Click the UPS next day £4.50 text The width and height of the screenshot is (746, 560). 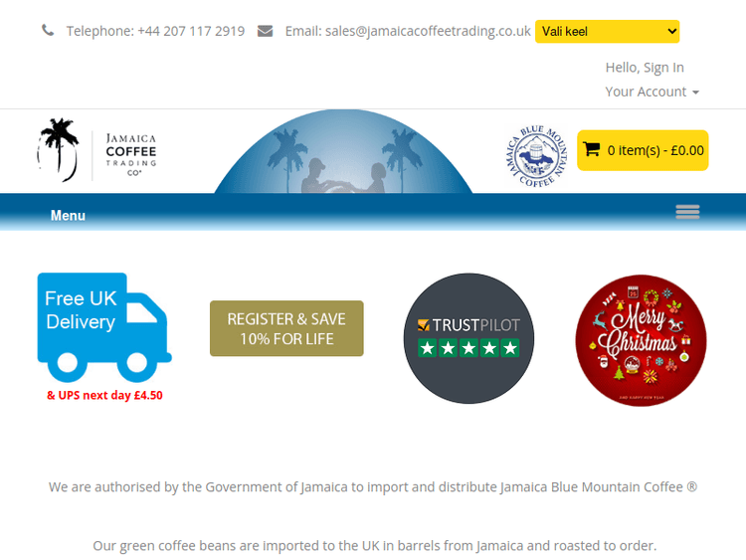point(104,395)
